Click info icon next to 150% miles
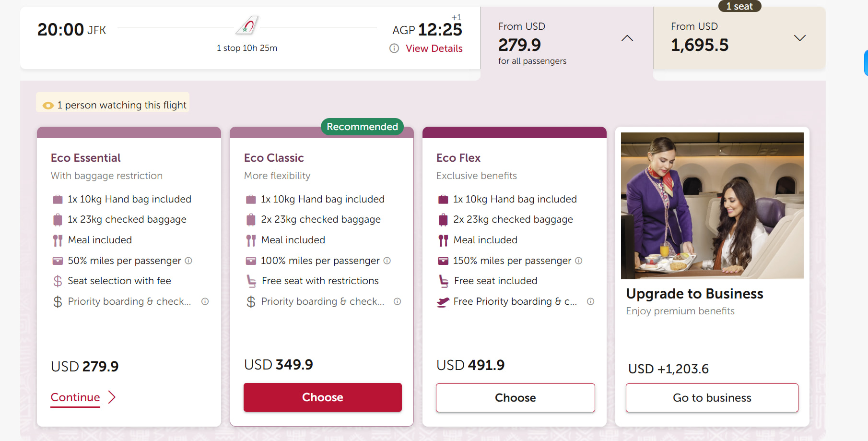Viewport: 868px width, 441px height. pos(579,261)
